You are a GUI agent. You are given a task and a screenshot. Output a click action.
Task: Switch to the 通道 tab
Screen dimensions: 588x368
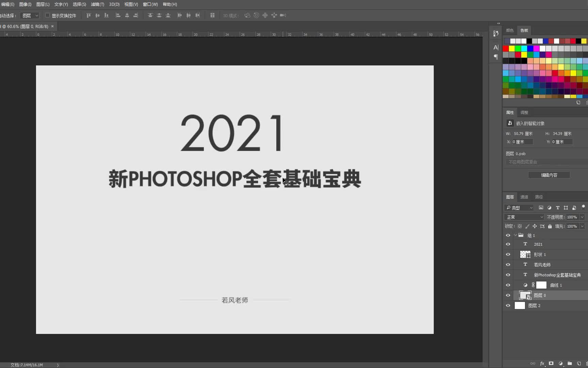pos(524,197)
